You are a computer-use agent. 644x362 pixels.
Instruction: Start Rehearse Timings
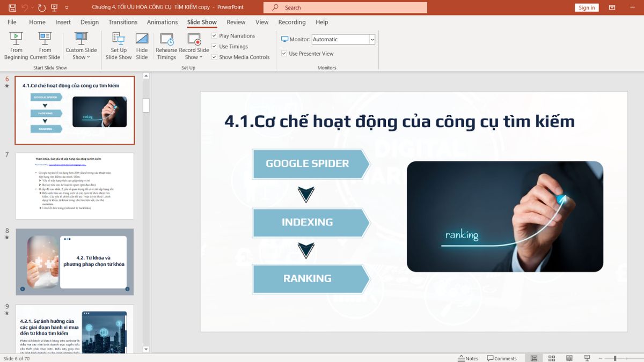coord(166,45)
